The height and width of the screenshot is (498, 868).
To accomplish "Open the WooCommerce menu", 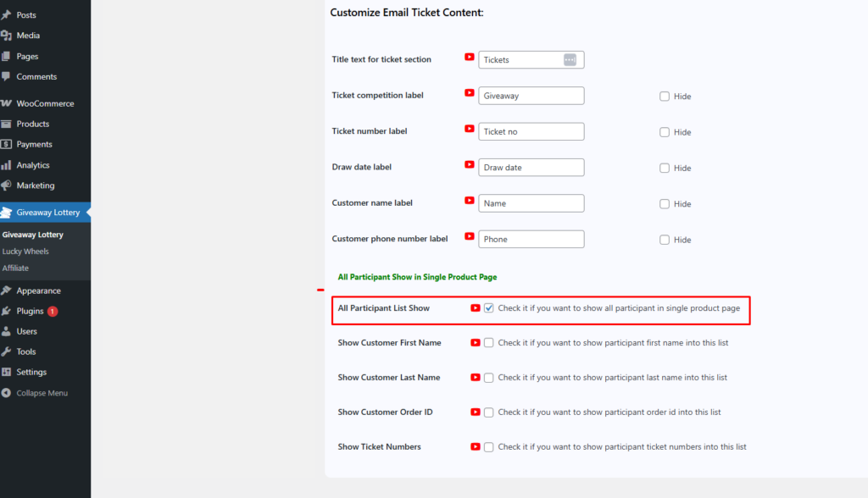I will coord(44,103).
